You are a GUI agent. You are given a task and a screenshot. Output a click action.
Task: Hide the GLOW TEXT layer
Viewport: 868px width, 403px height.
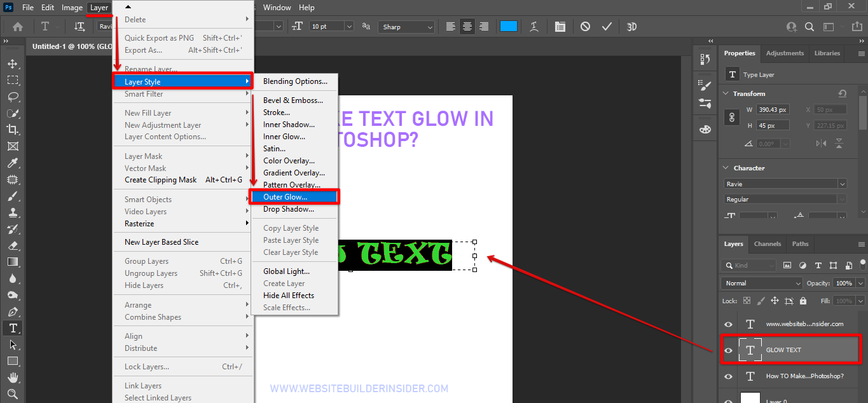[x=729, y=350]
